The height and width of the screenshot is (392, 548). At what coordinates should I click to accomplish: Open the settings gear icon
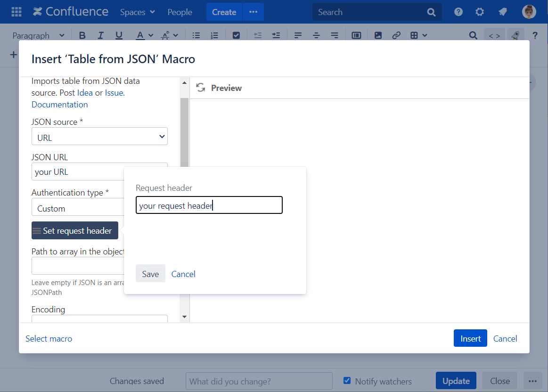480,12
